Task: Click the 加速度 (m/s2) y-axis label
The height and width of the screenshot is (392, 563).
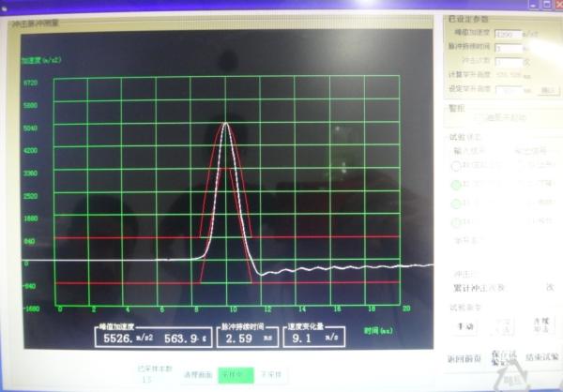Action: coord(41,60)
